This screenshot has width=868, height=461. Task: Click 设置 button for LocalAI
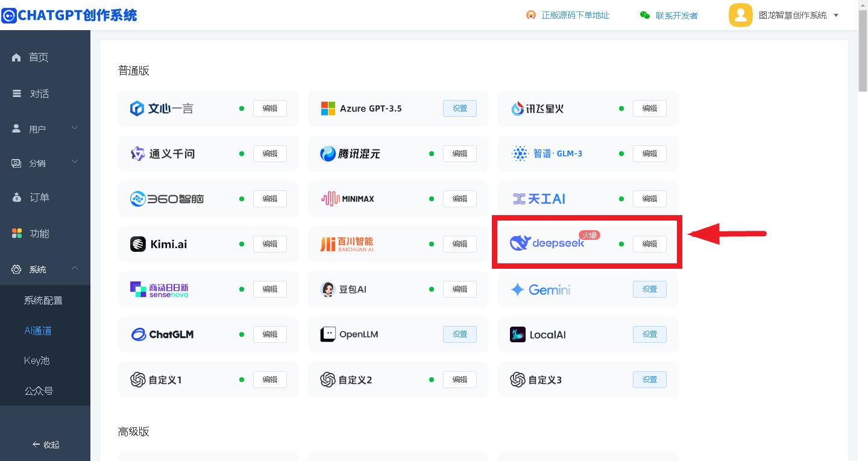coord(650,334)
